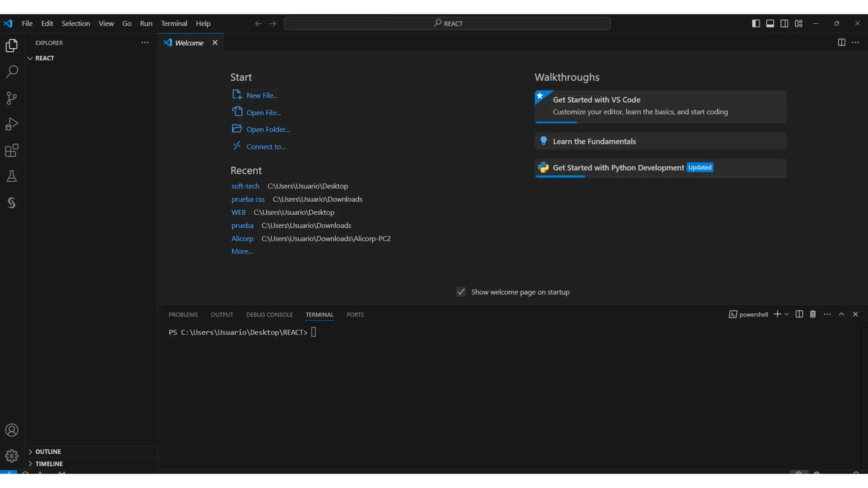This screenshot has width=868, height=488.
Task: Toggle Show welcome page on startup checkbox
Action: (461, 292)
